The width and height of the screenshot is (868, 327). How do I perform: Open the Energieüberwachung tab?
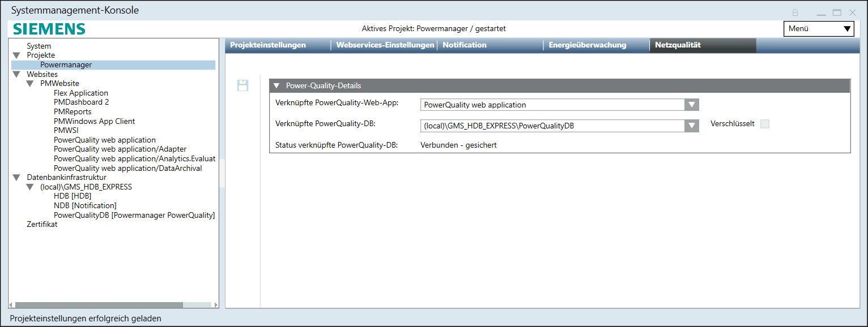coord(587,45)
